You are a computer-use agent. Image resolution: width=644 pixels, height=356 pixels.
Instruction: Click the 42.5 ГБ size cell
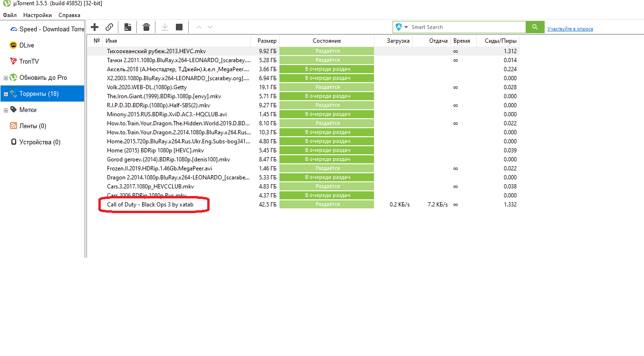click(267, 204)
